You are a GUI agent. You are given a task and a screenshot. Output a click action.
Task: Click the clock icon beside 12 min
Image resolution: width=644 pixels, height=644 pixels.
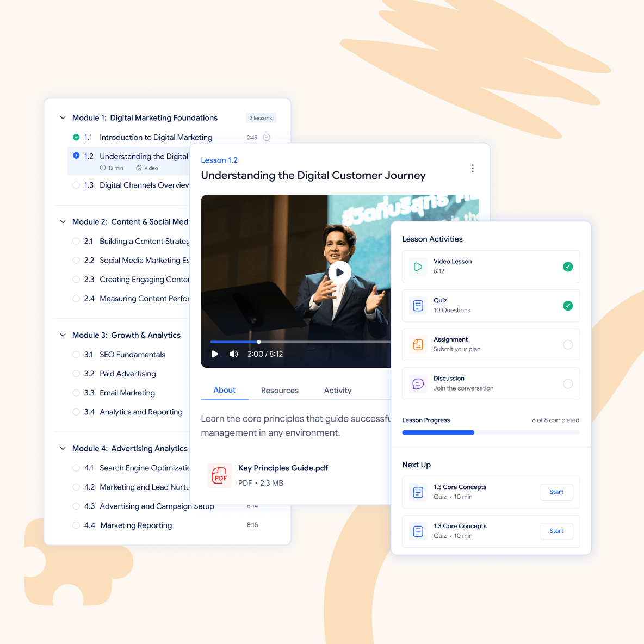103,168
